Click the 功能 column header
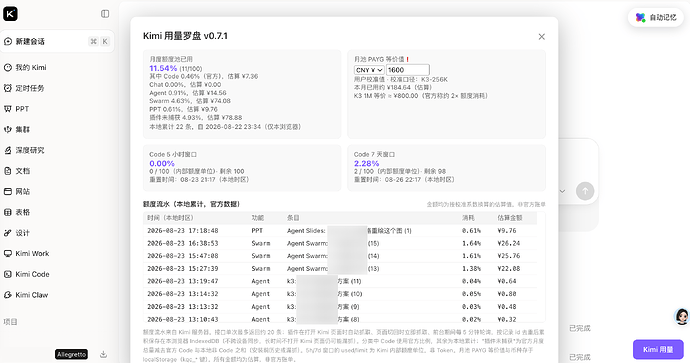690x363 pixels. pos(257,218)
